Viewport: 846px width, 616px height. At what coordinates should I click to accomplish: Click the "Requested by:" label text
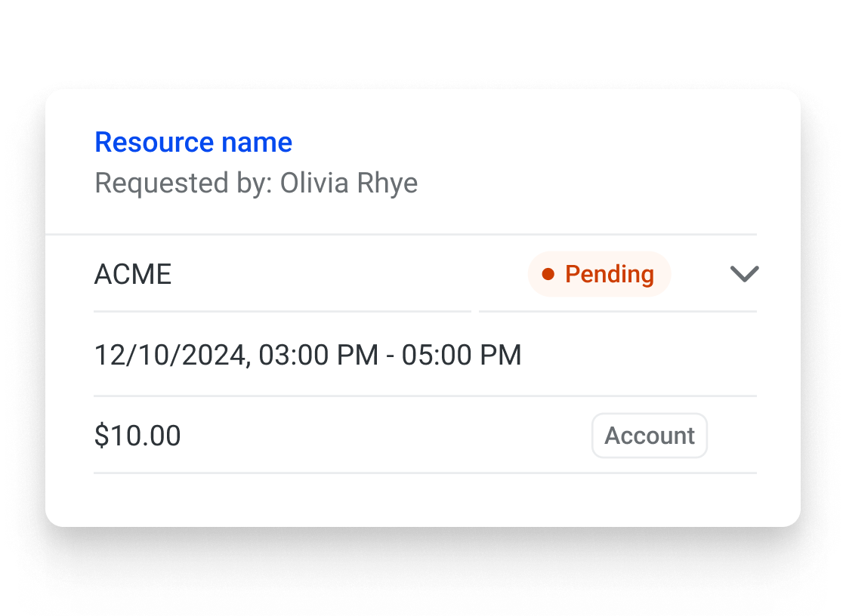(184, 183)
